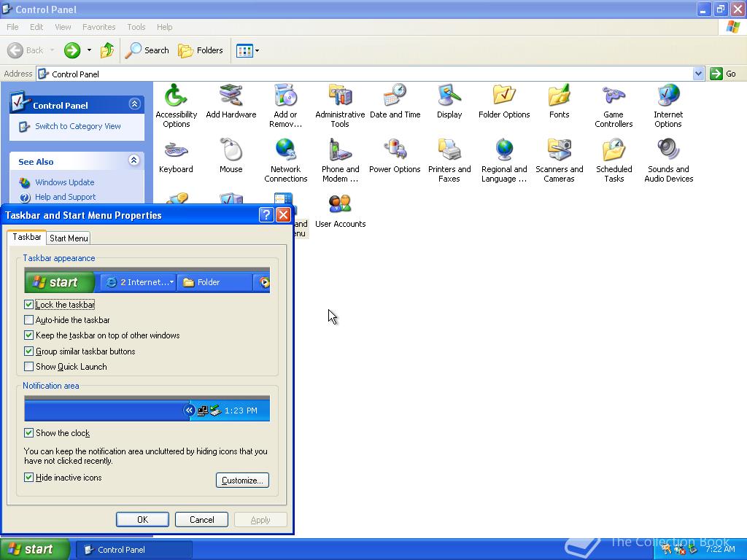Toggle Keep the taskbar on top checkbox
The width and height of the screenshot is (747, 560).
coord(28,335)
